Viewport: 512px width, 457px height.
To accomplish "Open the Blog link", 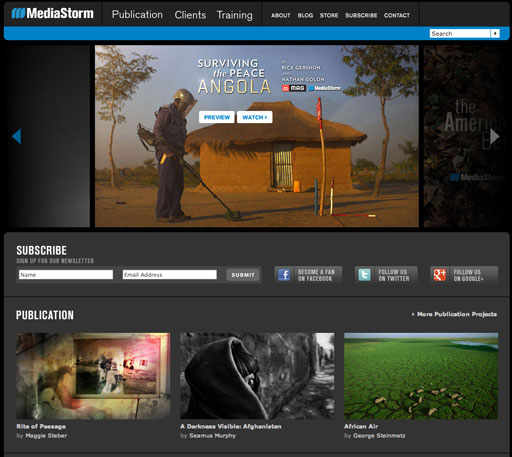I will coord(305,15).
